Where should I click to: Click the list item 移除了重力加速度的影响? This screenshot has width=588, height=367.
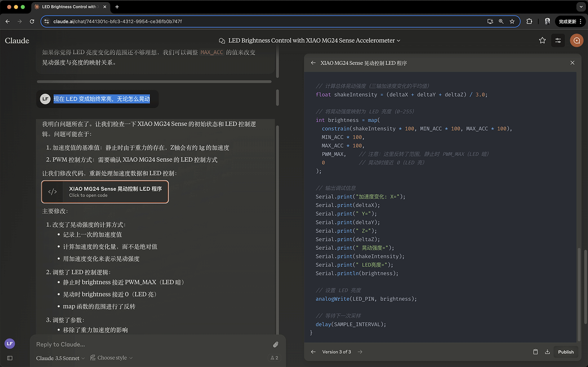pyautogui.click(x=95, y=330)
